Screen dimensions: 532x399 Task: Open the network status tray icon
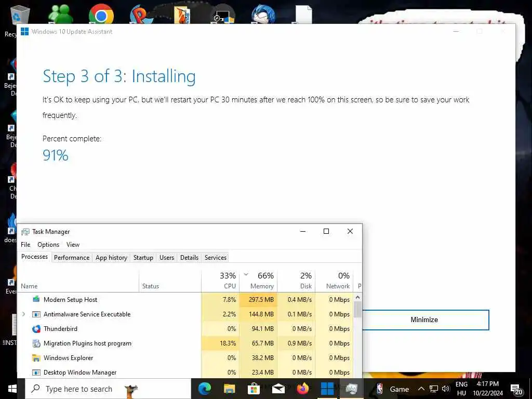(434, 389)
